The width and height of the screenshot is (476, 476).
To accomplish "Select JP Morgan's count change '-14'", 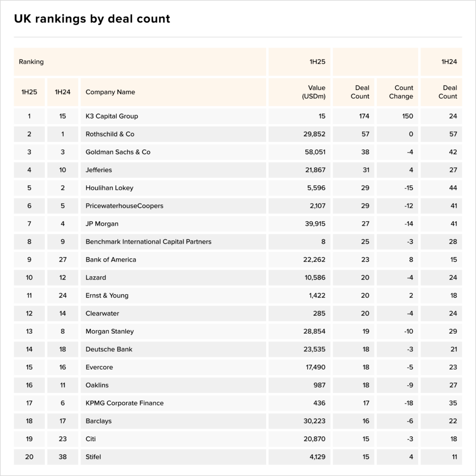I will pyautogui.click(x=409, y=224).
